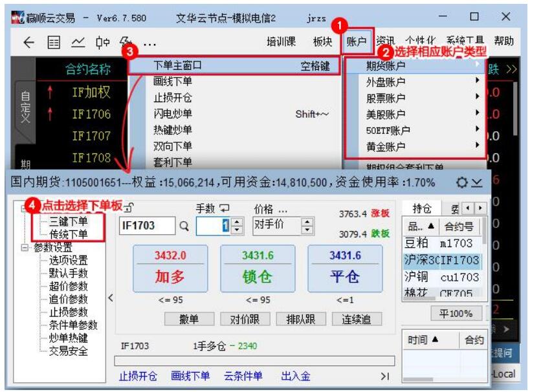The width and height of the screenshot is (541, 392).
Task: Expand 外盘账户 submenu
Action: 415,82
